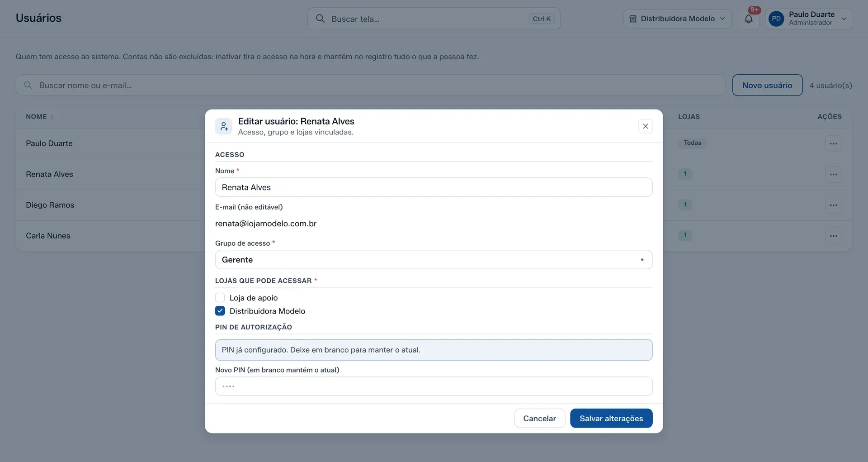Screen dimensions: 868x462
Task: Select Carla Nunes in the user list
Action: point(48,236)
